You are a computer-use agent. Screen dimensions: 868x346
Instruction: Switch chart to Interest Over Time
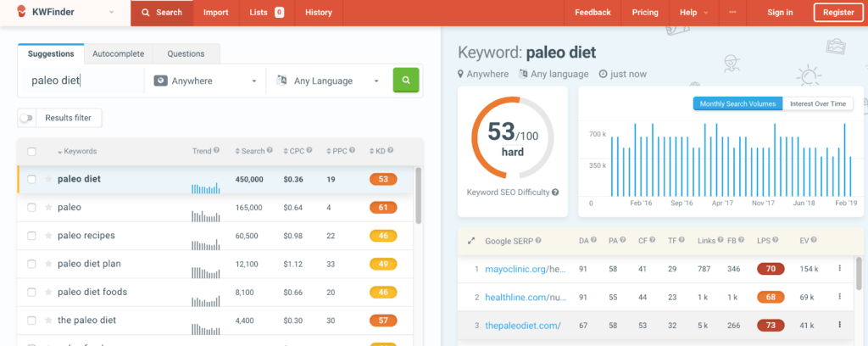point(818,103)
